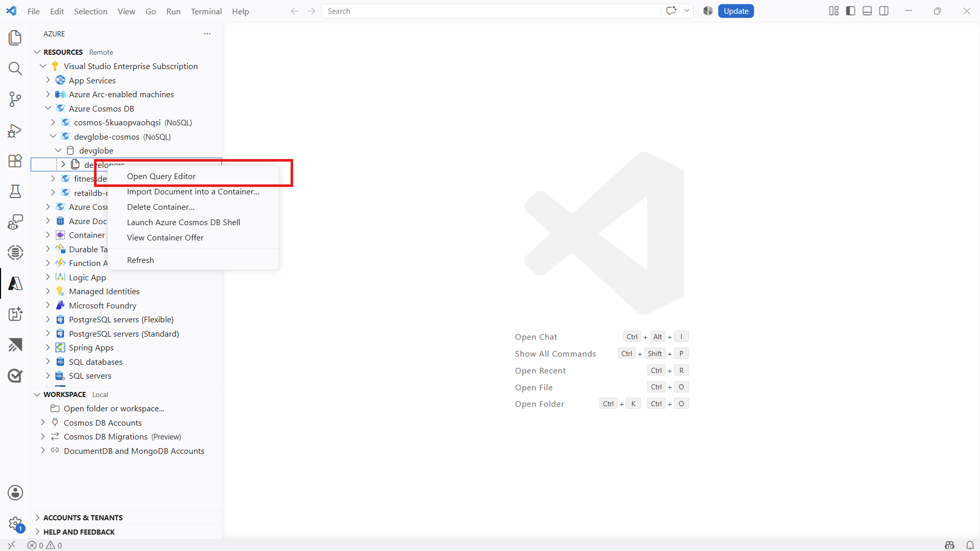980x551 pixels.
Task: Toggle the bottom panel visibility
Action: pos(867,11)
